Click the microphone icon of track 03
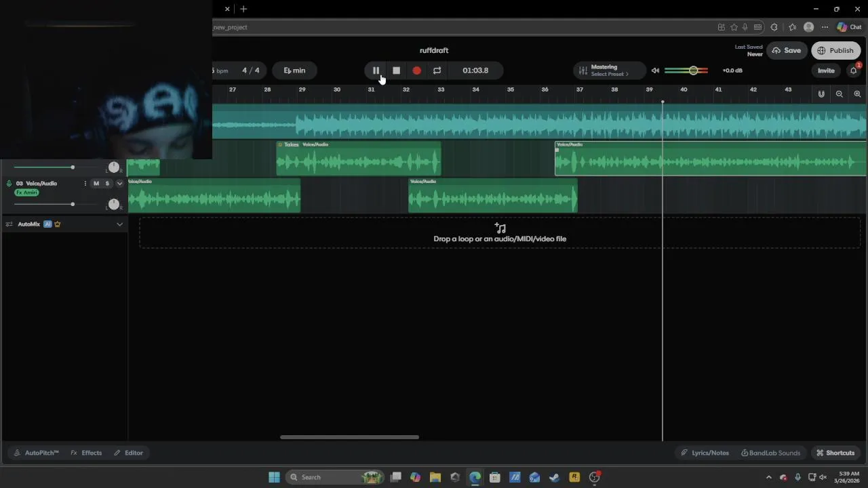Screen dimensions: 868x488 (x=9, y=184)
